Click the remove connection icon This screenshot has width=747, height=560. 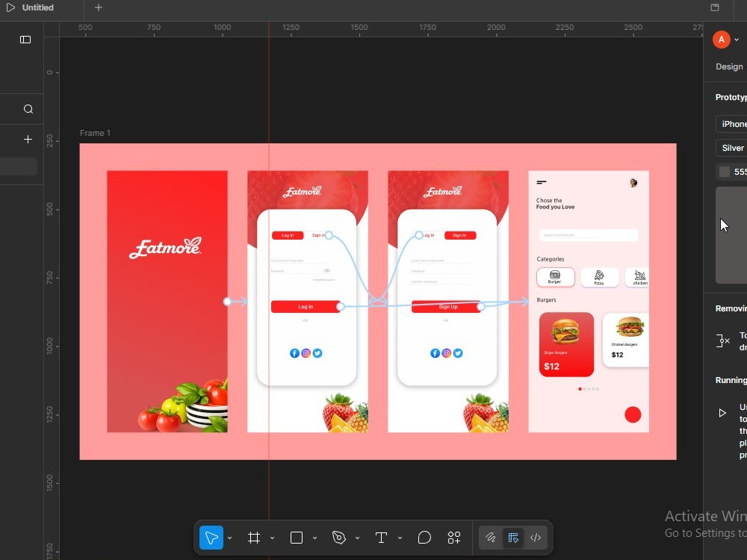pos(722,341)
